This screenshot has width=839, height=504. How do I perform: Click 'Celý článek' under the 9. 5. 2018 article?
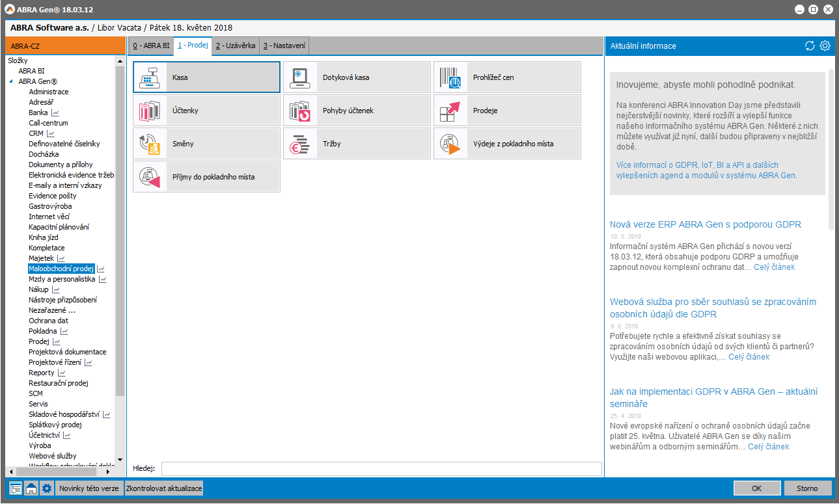pyautogui.click(x=749, y=357)
